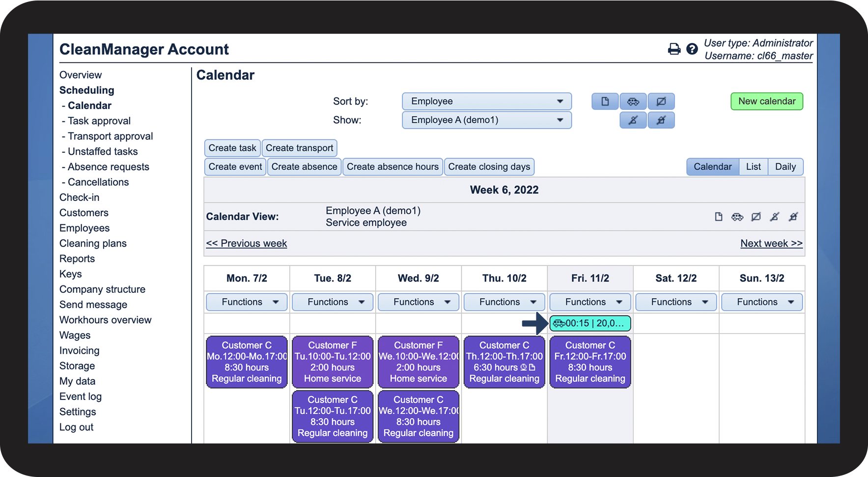Click the crossed-person icon in Calendar View row
The height and width of the screenshot is (477, 868).
[775, 217]
